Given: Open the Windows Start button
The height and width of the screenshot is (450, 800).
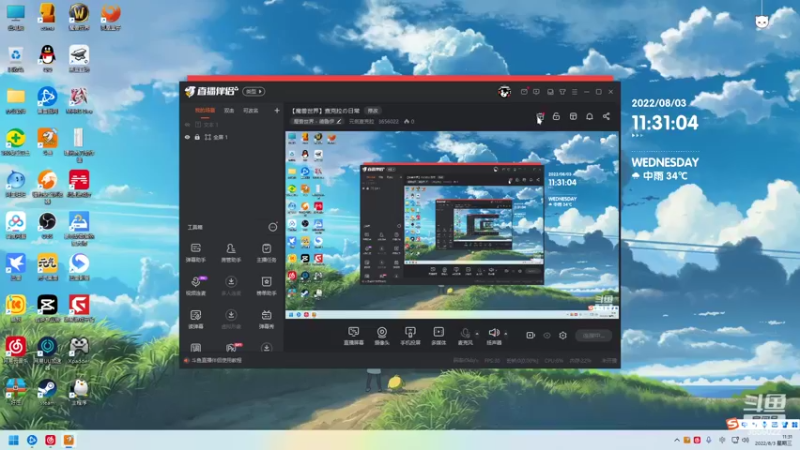Looking at the screenshot, I should point(14,440).
